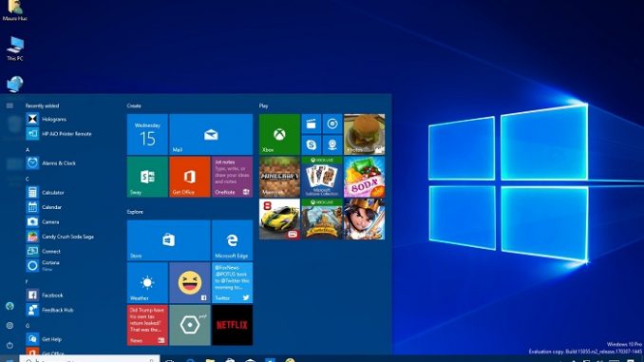Open the Wednesday 15 calendar tile

click(147, 134)
